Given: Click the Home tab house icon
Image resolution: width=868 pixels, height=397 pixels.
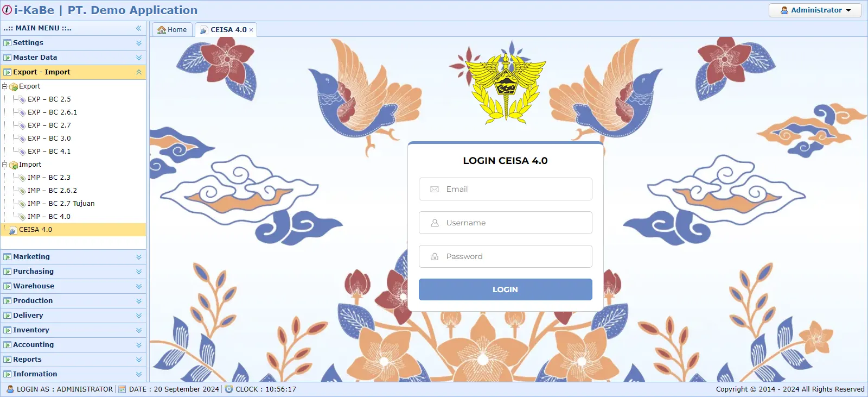Looking at the screenshot, I should click(x=161, y=30).
